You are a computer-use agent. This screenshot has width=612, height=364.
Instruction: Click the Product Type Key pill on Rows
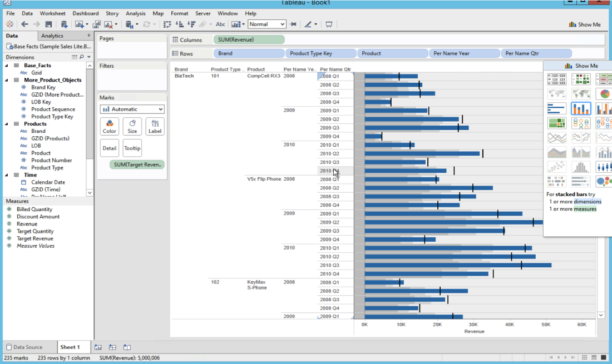pyautogui.click(x=321, y=53)
